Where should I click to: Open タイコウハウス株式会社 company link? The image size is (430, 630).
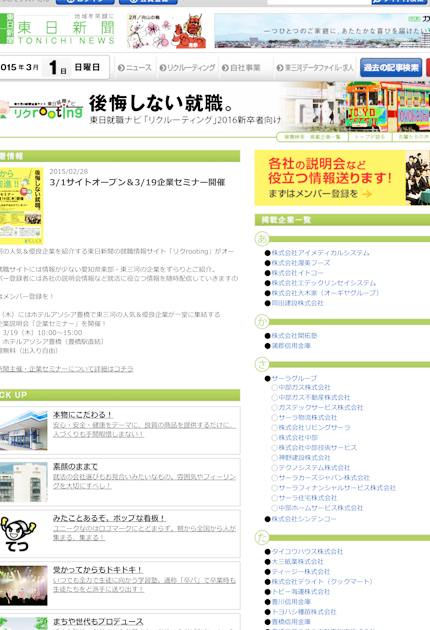point(307,551)
